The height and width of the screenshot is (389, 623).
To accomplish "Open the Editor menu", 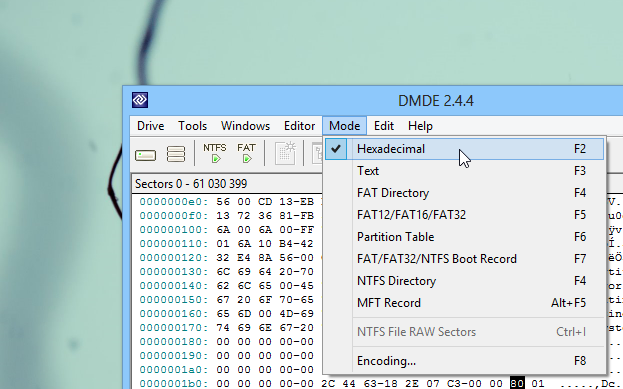I will point(299,126).
